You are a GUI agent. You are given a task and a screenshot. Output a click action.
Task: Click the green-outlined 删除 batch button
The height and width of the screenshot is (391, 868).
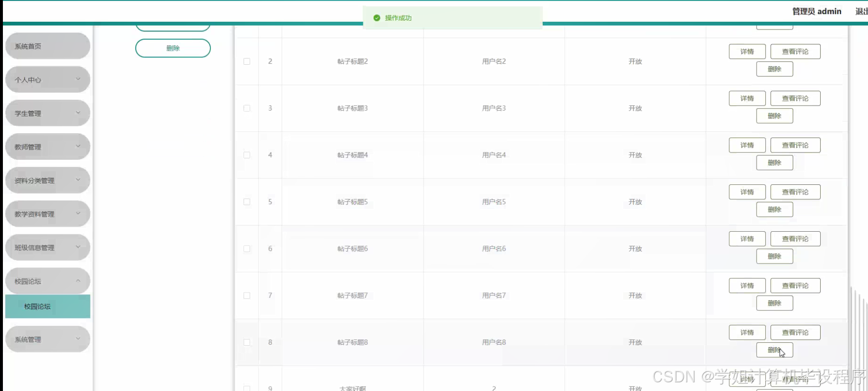[x=173, y=48]
